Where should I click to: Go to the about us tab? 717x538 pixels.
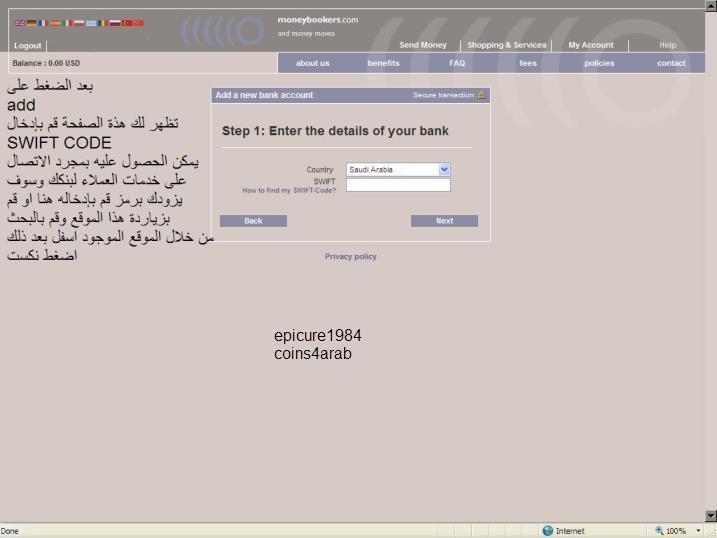coord(313,63)
